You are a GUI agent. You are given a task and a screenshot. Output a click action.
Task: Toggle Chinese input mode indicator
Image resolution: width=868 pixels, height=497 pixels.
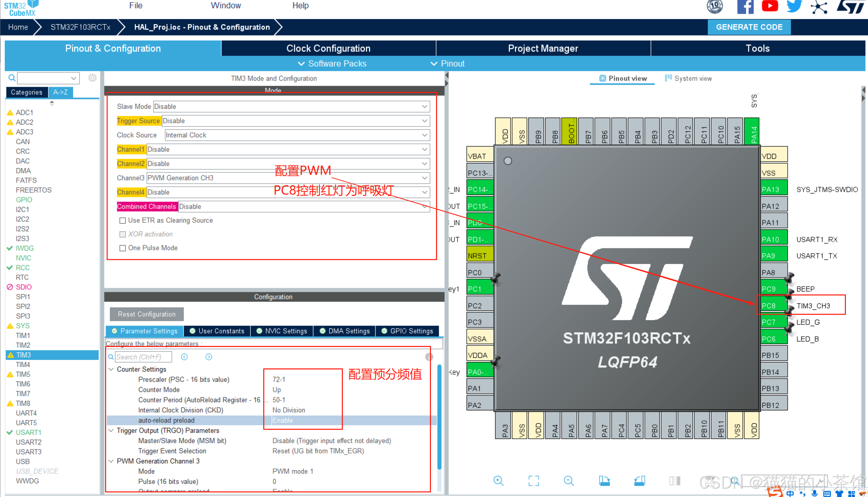click(x=790, y=494)
